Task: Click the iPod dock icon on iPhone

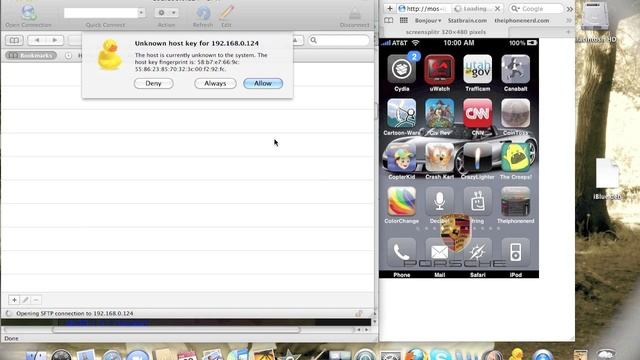Action: pos(516,252)
